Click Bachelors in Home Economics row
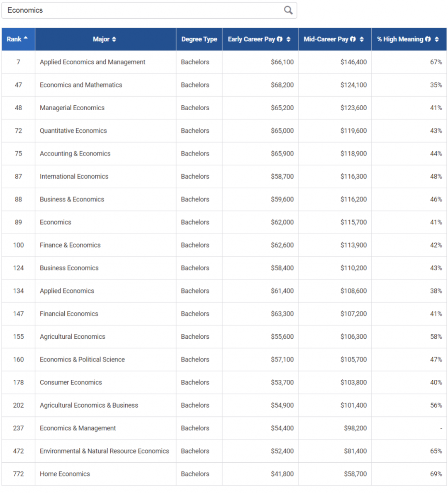This screenshot has width=448, height=493. coord(195,474)
